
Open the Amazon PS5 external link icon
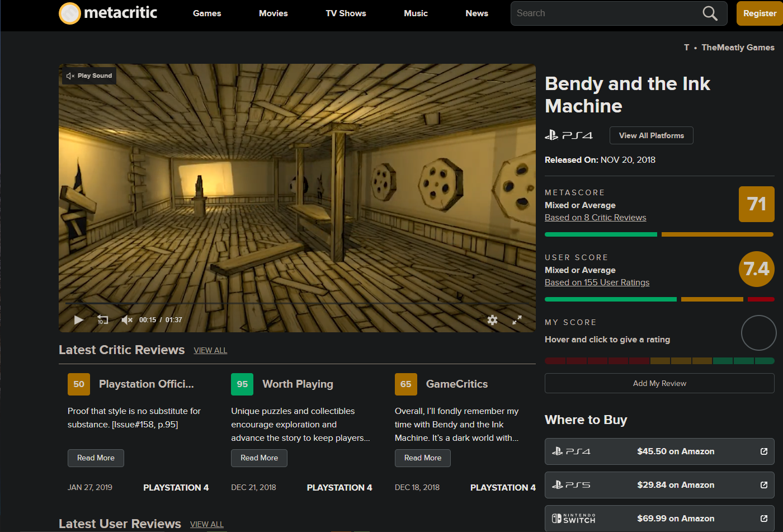[x=764, y=485]
